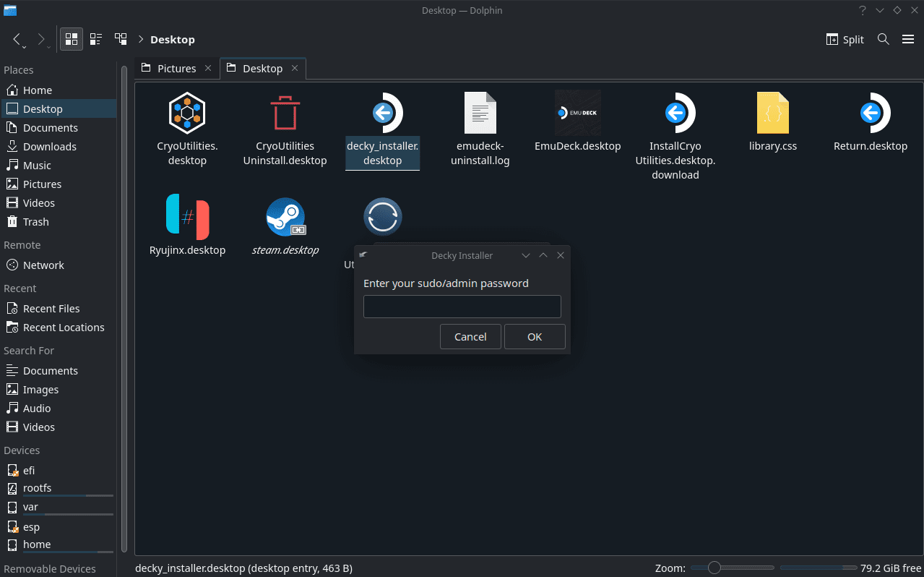Image resolution: width=924 pixels, height=577 pixels.
Task: Cancel the Decky Installer dialog
Action: [x=471, y=337]
